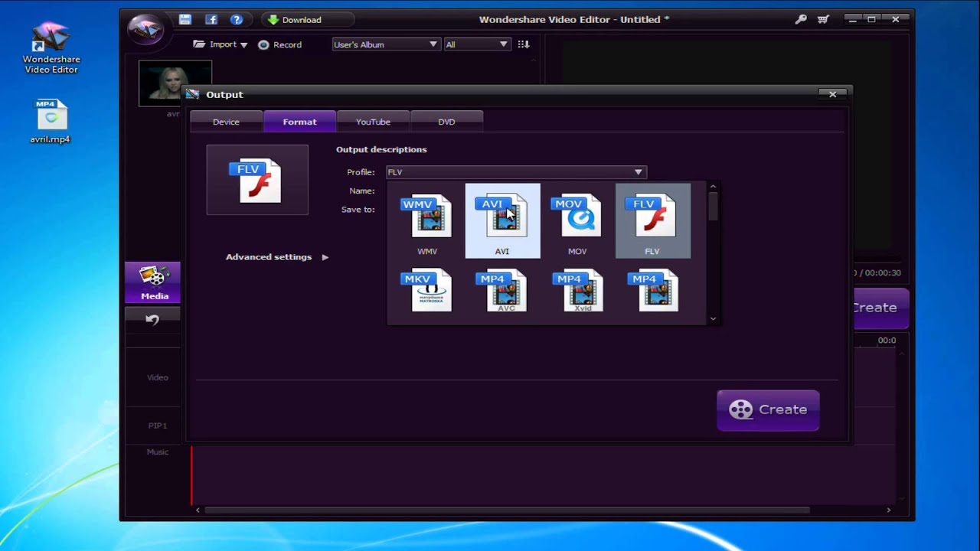Click the registration key icon
The height and width of the screenshot is (551, 980).
pyautogui.click(x=801, y=19)
